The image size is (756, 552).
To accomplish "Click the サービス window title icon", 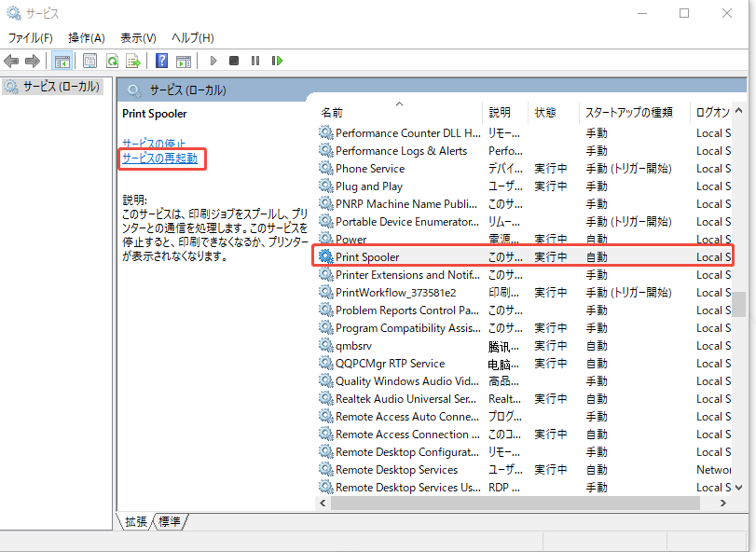I will (14, 13).
